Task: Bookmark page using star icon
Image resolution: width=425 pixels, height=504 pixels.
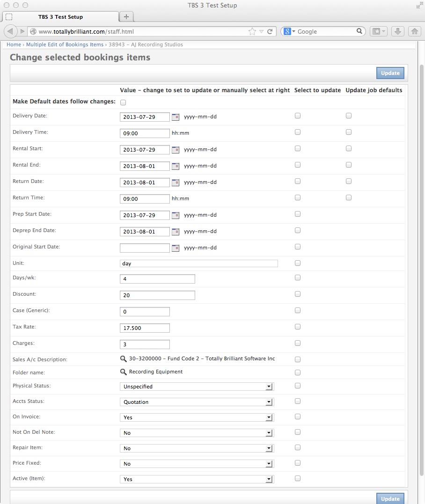Action: pyautogui.click(x=252, y=31)
